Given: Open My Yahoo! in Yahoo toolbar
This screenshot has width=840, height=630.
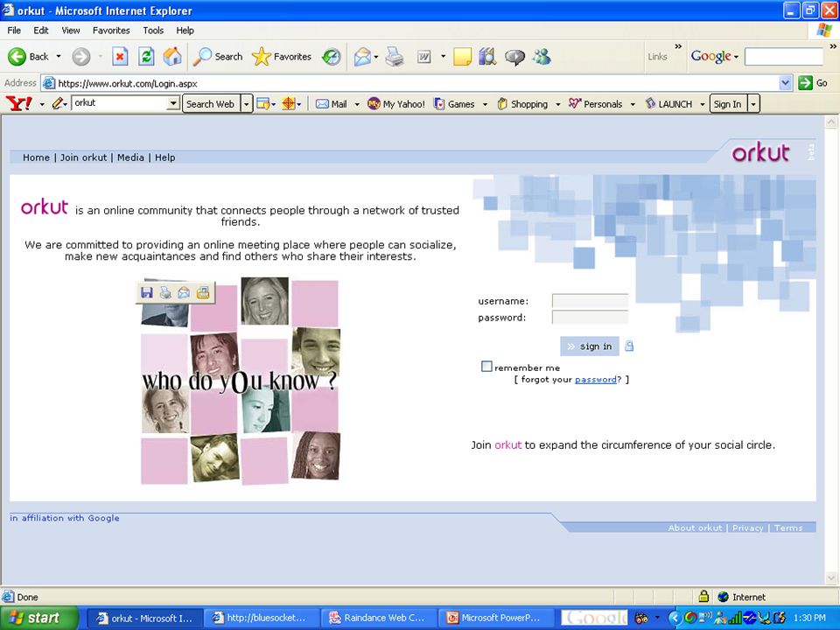Looking at the screenshot, I should click(395, 104).
